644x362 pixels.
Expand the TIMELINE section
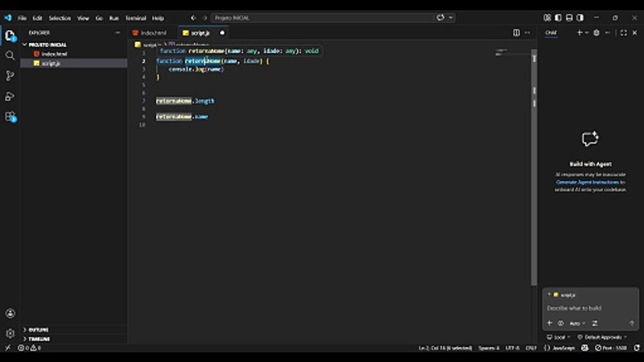(73, 339)
